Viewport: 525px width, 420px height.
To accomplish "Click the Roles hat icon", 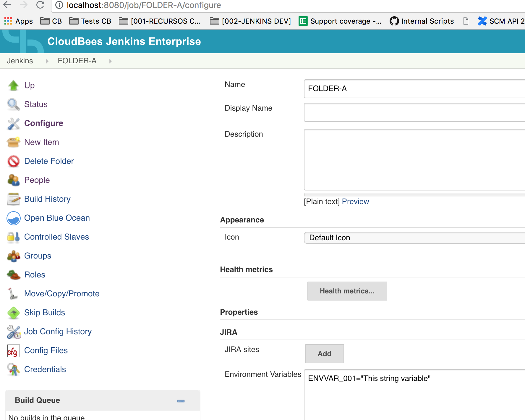I will [x=13, y=275].
